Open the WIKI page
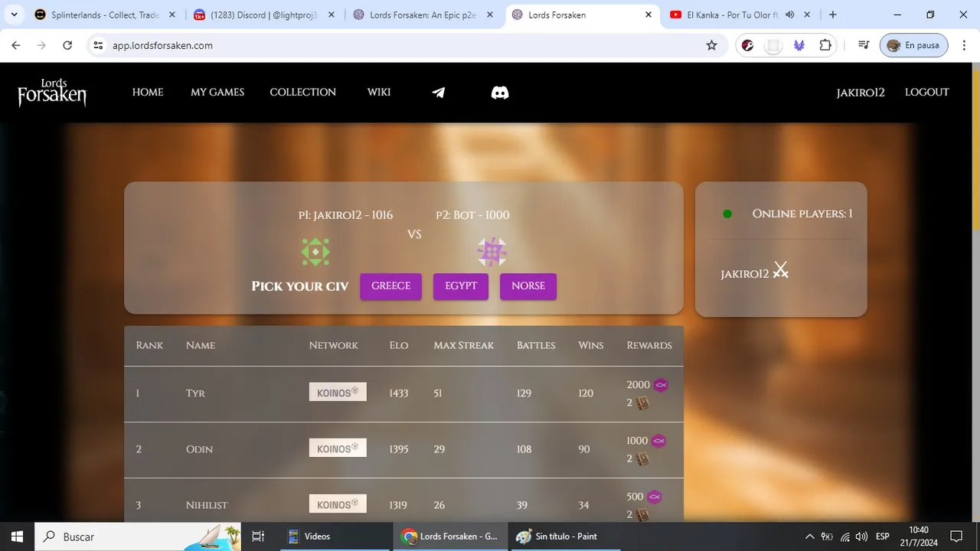Image resolution: width=980 pixels, height=551 pixels. point(379,92)
